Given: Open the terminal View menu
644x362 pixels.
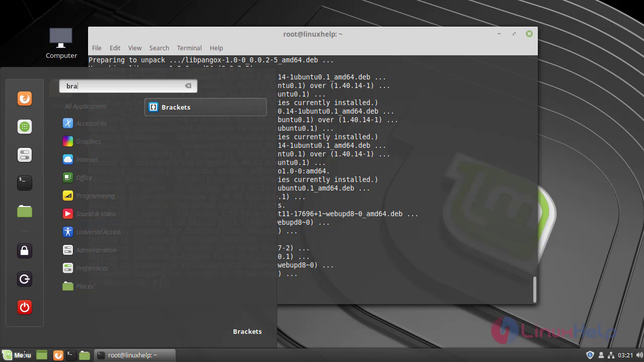Looking at the screenshot, I should (135, 48).
